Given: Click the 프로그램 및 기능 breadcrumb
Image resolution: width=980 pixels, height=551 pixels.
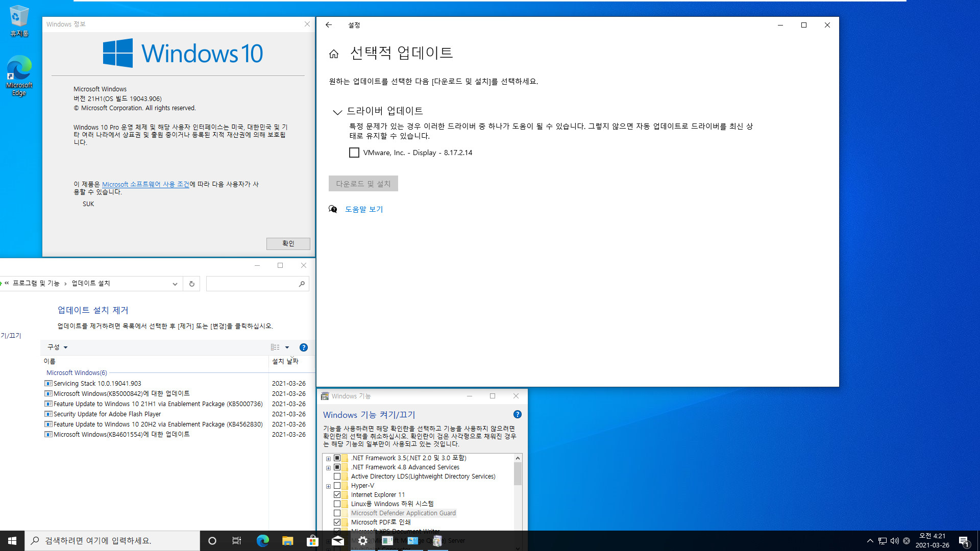Looking at the screenshot, I should pos(36,284).
